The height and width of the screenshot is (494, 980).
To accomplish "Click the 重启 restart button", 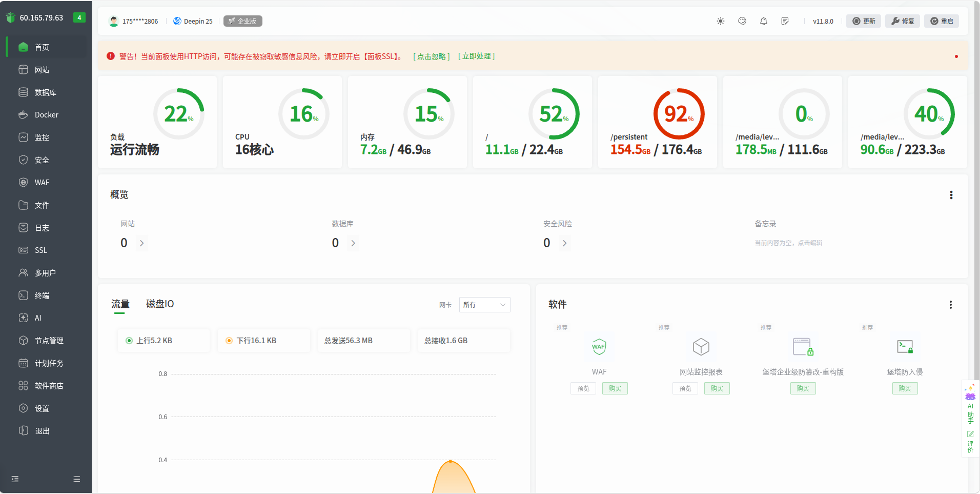I will tap(942, 21).
